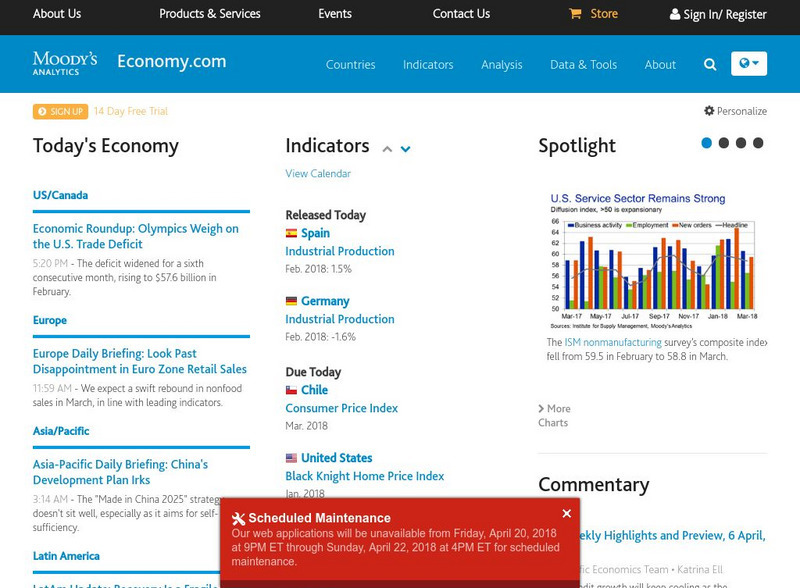Open Asia-Pacific Daily Briefing article

(x=120, y=472)
